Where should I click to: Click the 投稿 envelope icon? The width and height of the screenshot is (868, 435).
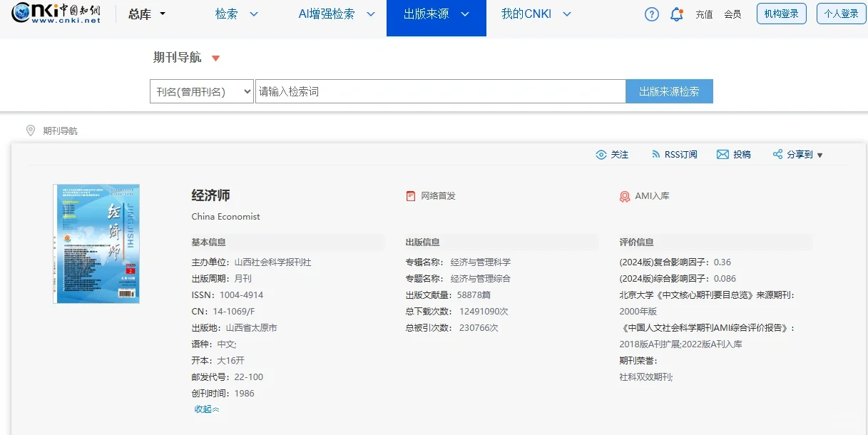(x=723, y=155)
